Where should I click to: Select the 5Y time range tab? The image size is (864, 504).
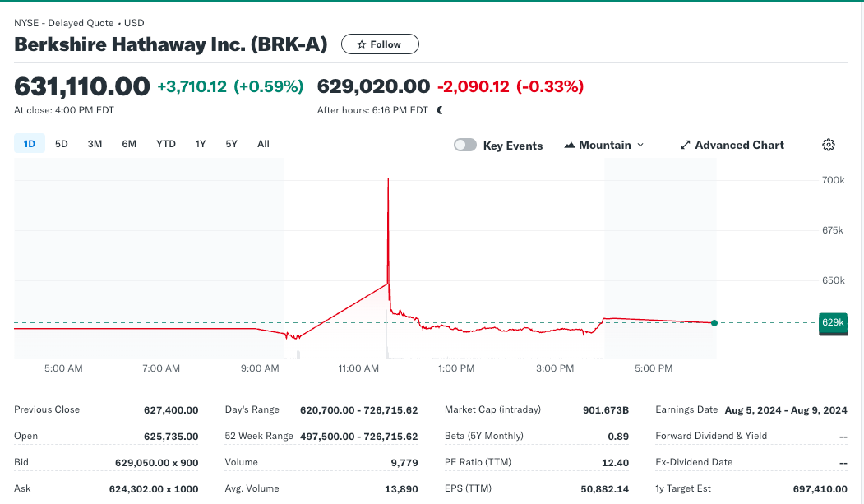click(232, 144)
